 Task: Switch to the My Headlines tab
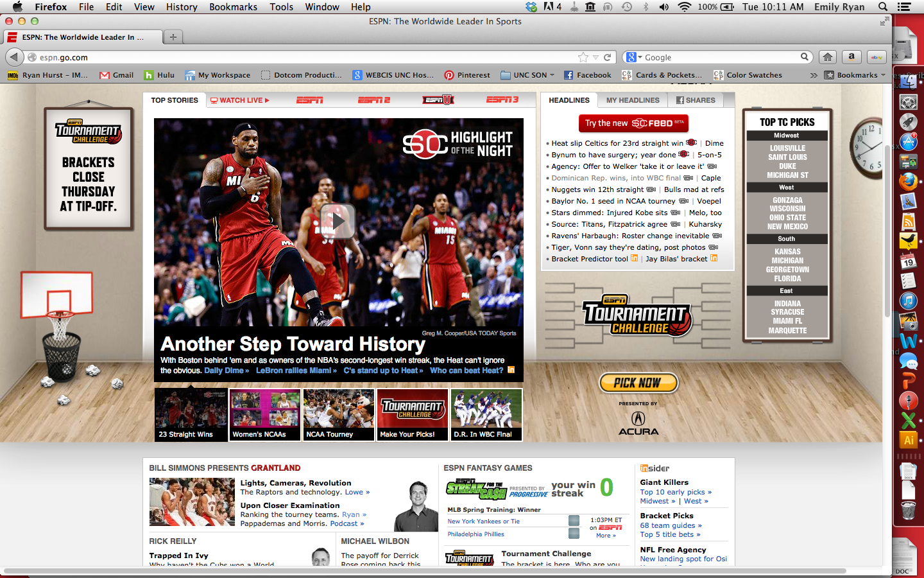tap(633, 100)
